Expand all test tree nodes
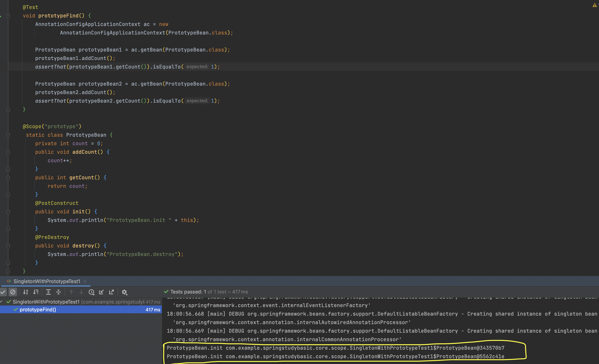 point(48,292)
